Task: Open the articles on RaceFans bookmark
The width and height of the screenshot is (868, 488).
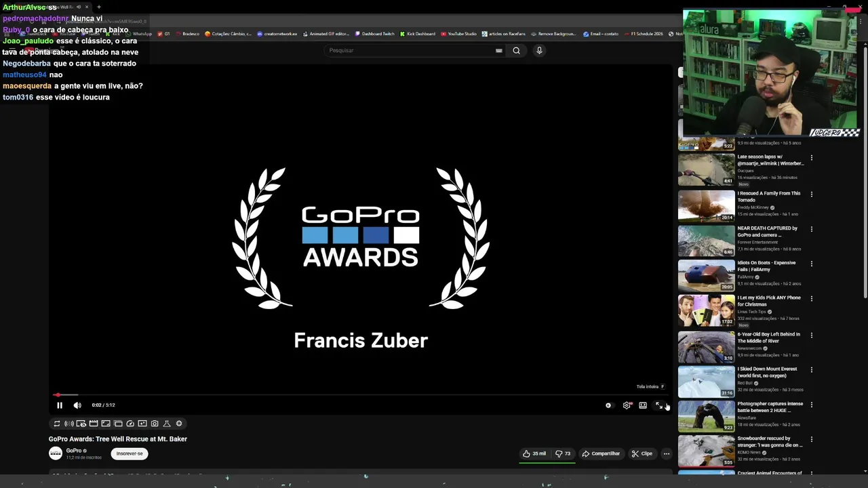Action: pos(504,34)
